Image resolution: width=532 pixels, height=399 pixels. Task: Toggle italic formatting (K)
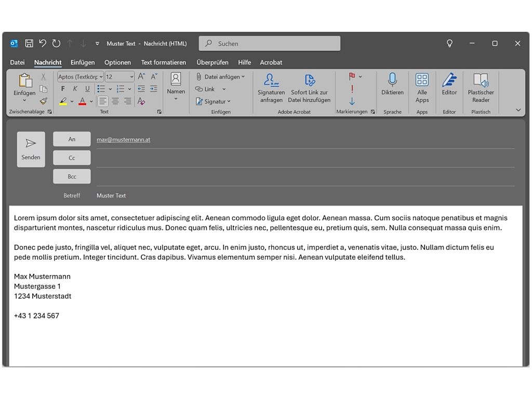[x=75, y=89]
